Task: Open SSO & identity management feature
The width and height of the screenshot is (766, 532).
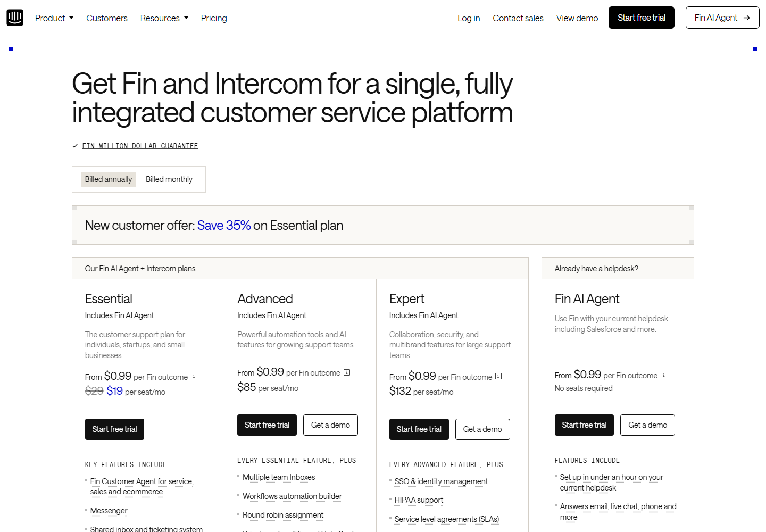Action: click(x=441, y=481)
